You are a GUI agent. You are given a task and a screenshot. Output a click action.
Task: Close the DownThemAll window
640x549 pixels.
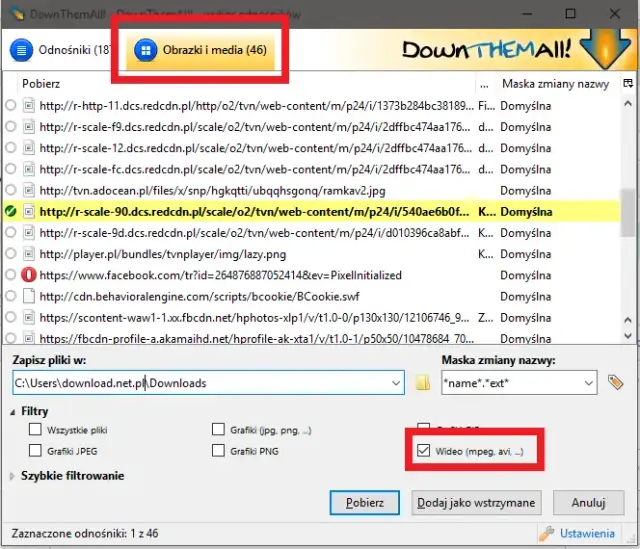coord(615,13)
